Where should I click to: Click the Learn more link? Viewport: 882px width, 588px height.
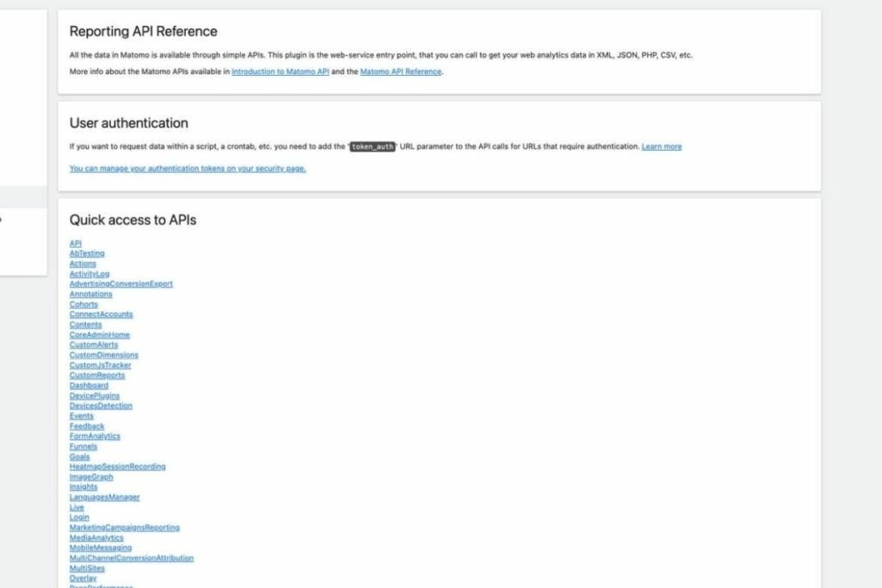pyautogui.click(x=661, y=147)
